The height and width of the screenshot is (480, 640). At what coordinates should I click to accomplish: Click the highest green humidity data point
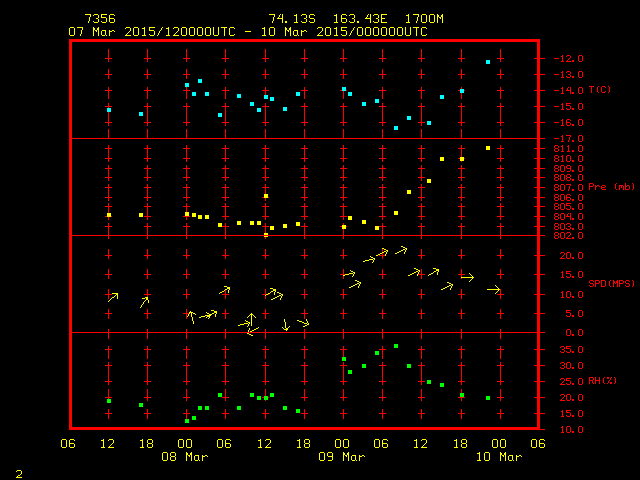[x=396, y=346]
